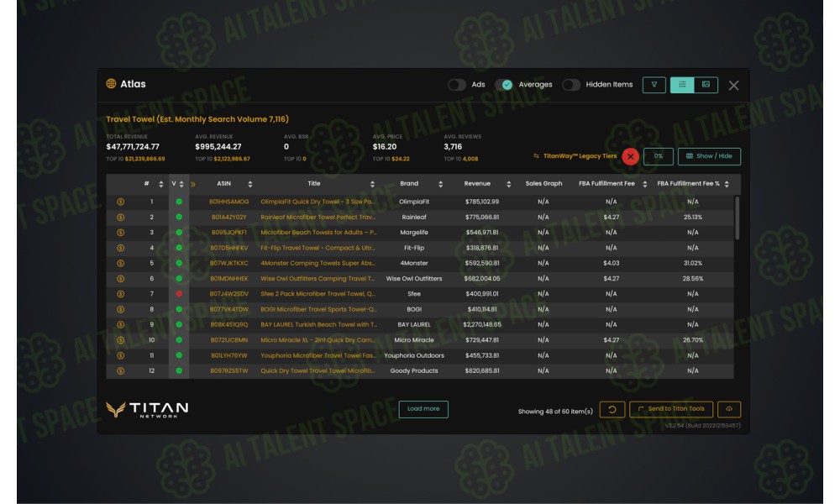Click the Atlas globe logo icon
Viewport: 840px width, 504px height.
click(x=111, y=83)
